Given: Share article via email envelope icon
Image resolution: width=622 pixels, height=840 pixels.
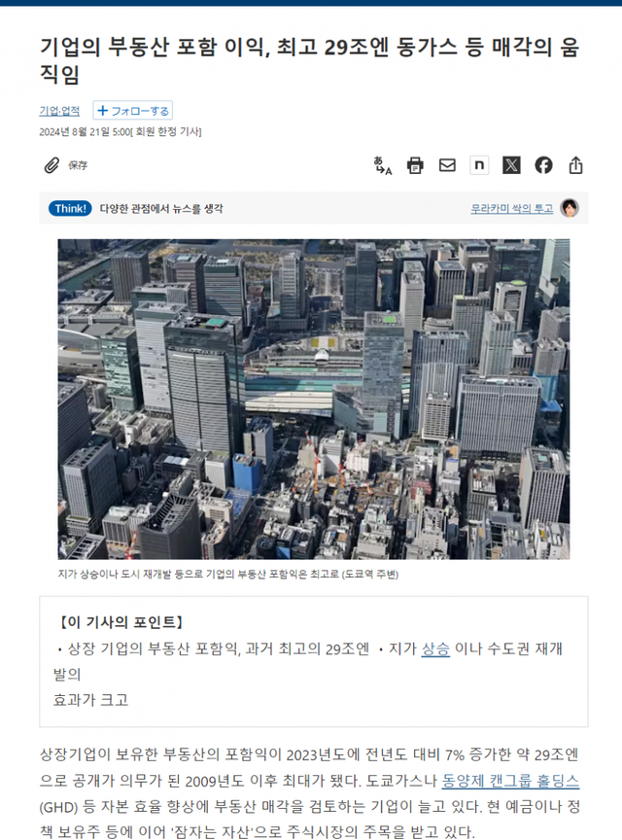Looking at the screenshot, I should pyautogui.click(x=447, y=165).
